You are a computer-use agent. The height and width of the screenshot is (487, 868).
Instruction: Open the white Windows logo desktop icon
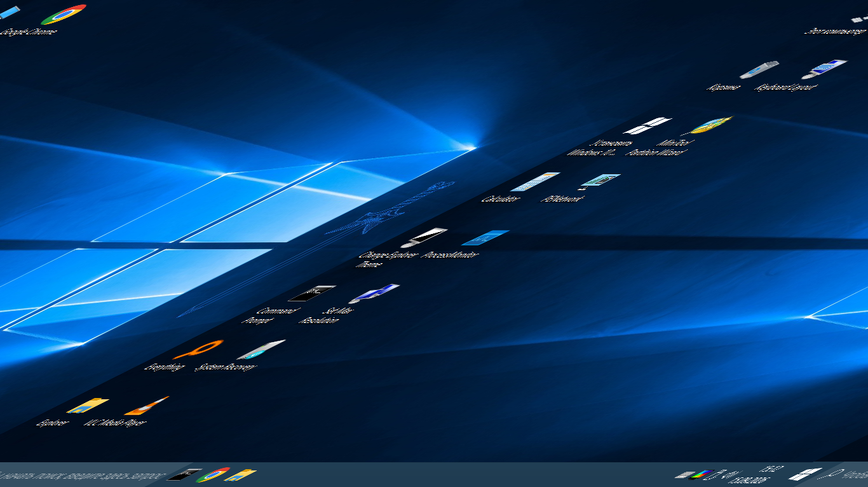tap(648, 125)
